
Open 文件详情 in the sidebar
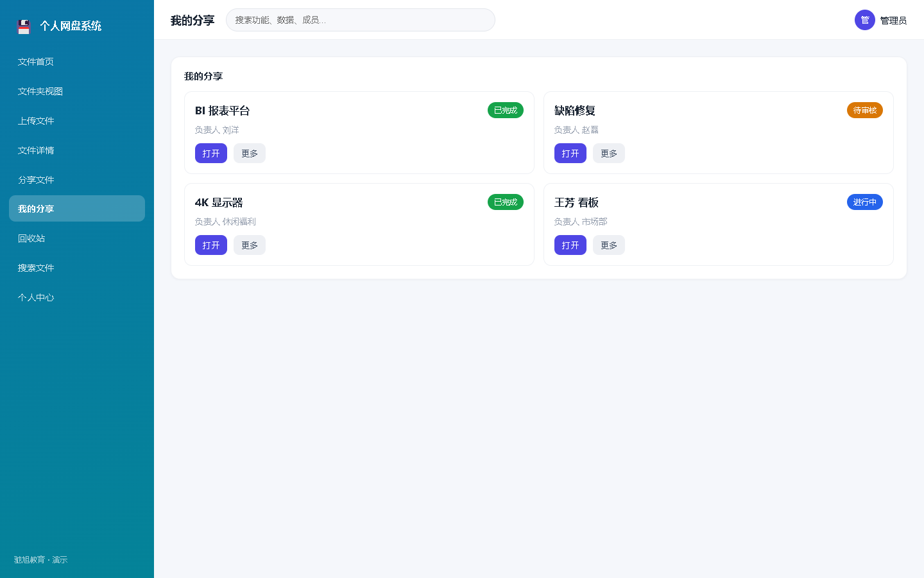77,150
